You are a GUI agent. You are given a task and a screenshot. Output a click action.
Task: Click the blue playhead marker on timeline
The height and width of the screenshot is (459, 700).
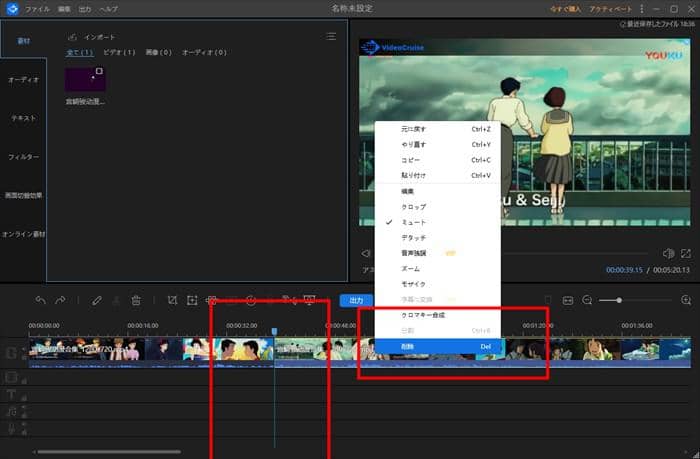point(275,331)
